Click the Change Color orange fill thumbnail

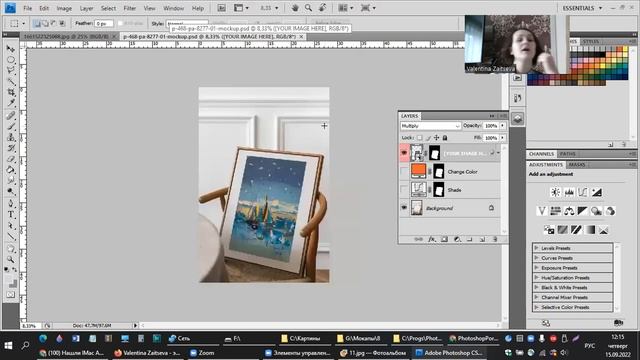[418, 171]
